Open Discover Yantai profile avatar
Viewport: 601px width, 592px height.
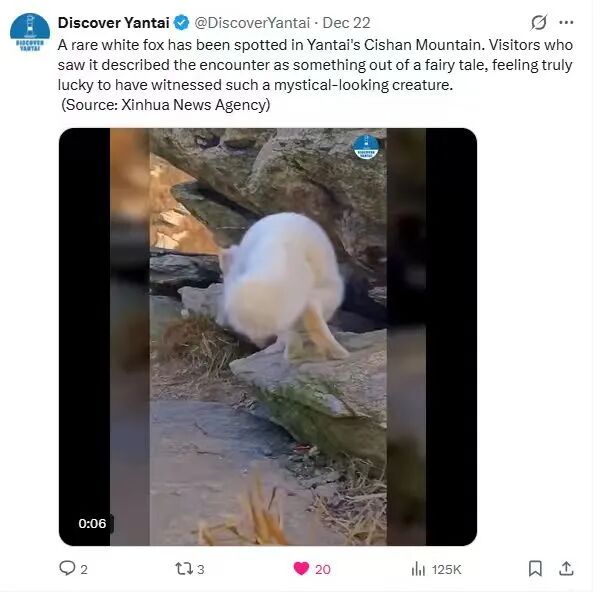pos(30,33)
